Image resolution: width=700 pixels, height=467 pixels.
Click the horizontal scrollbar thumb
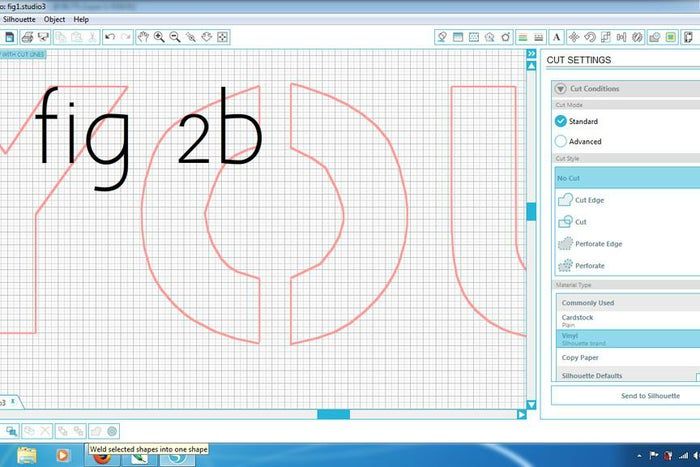point(333,414)
